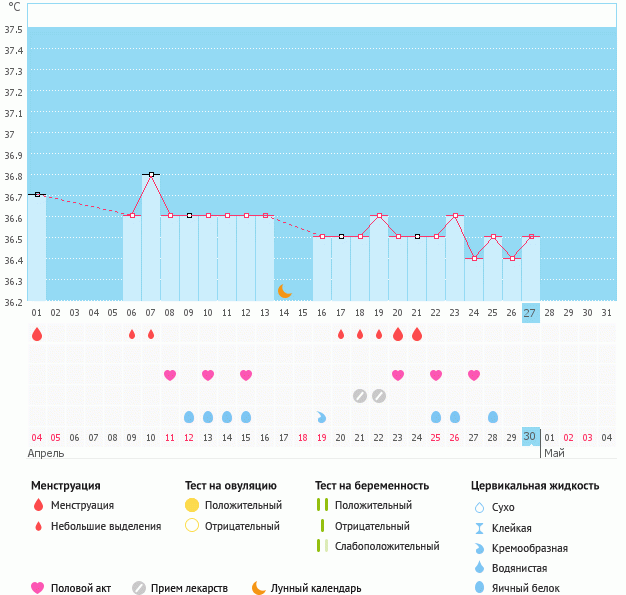Click the highlighted cycle day 30 cell
Viewport: 626px width, 595px height.
(x=530, y=437)
